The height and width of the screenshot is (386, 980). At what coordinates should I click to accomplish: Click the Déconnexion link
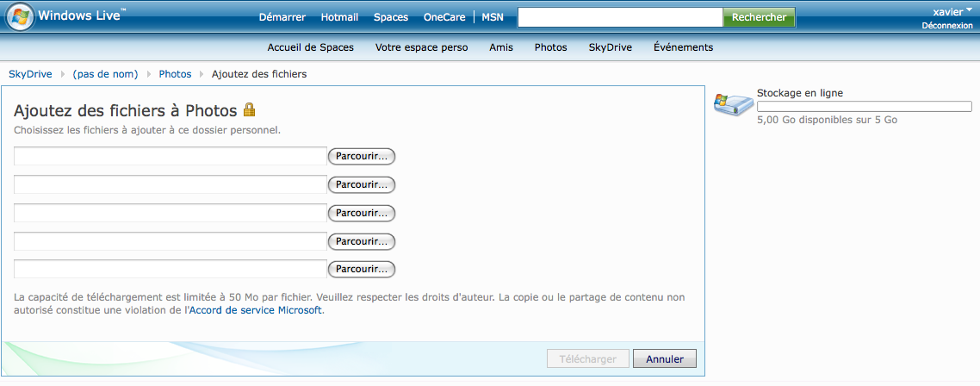coord(947,26)
